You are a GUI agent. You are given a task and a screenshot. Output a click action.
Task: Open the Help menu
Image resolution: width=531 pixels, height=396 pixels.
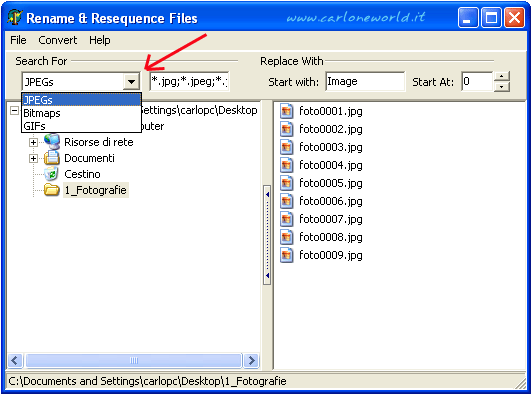point(100,40)
